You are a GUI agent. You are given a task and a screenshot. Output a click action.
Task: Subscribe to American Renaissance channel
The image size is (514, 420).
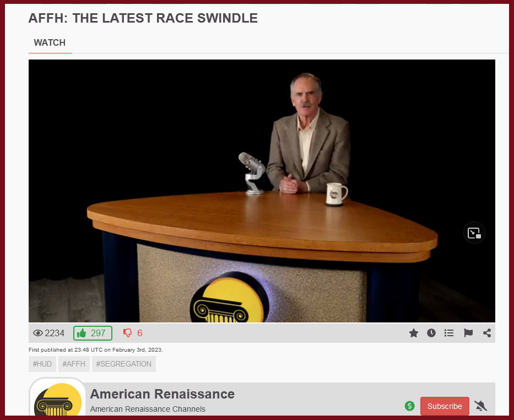click(x=445, y=406)
